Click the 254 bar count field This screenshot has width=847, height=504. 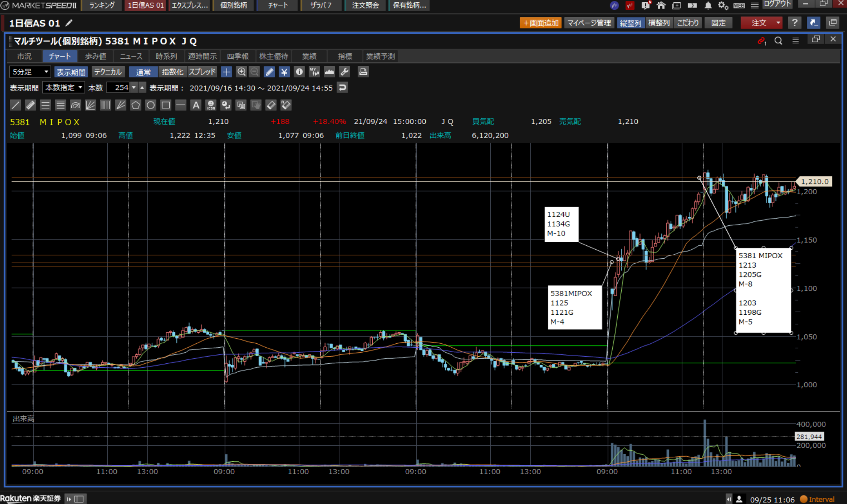[x=118, y=88]
